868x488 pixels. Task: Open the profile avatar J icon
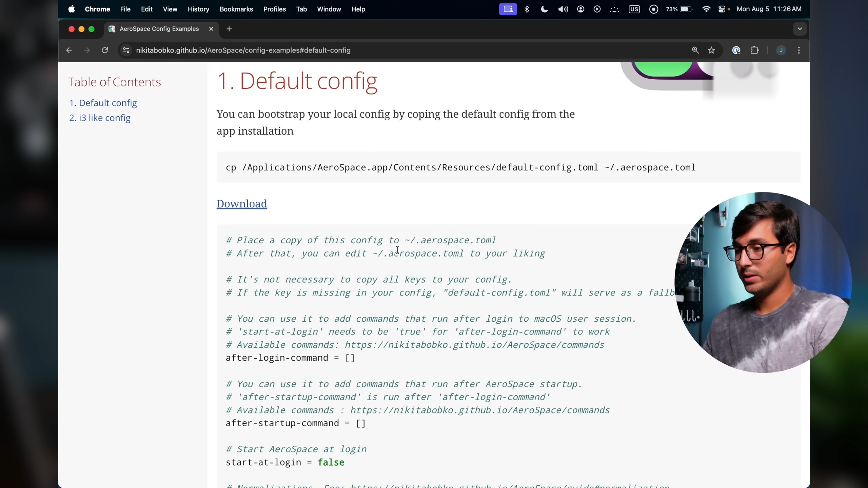(781, 50)
